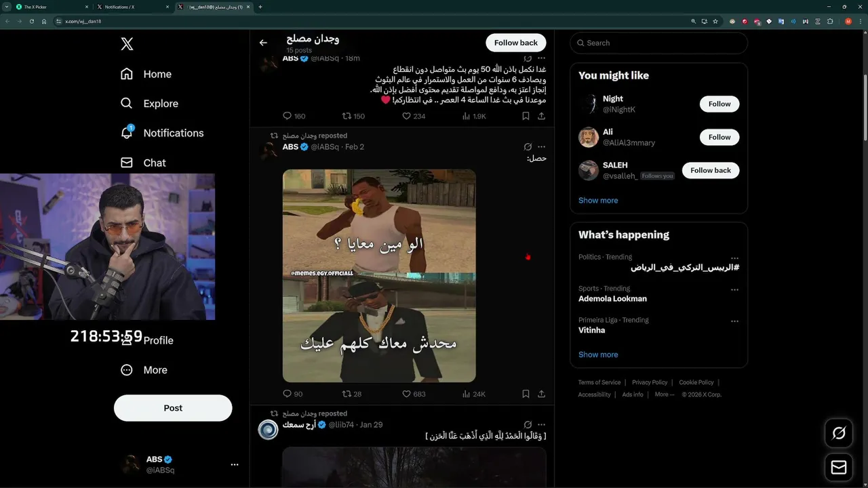Bookmark this page with star icon
Screen dimensions: 868x488
[715, 22]
